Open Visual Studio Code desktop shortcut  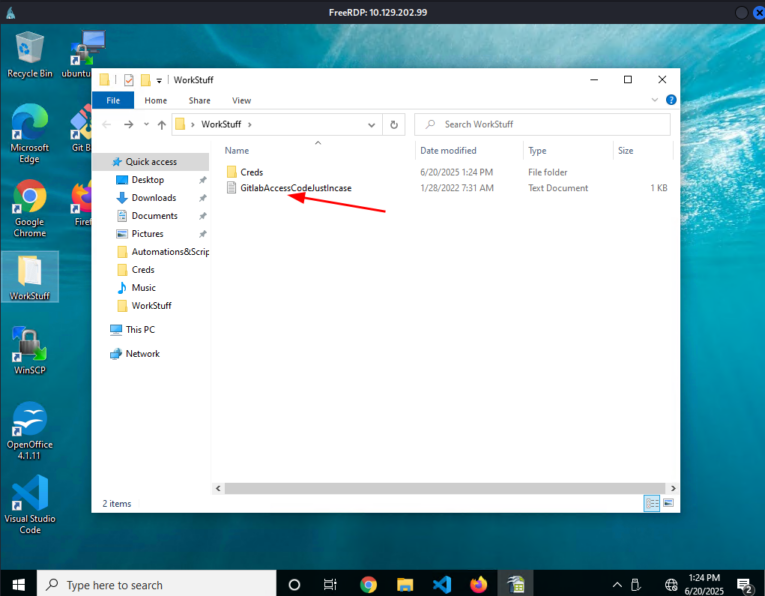(29, 496)
